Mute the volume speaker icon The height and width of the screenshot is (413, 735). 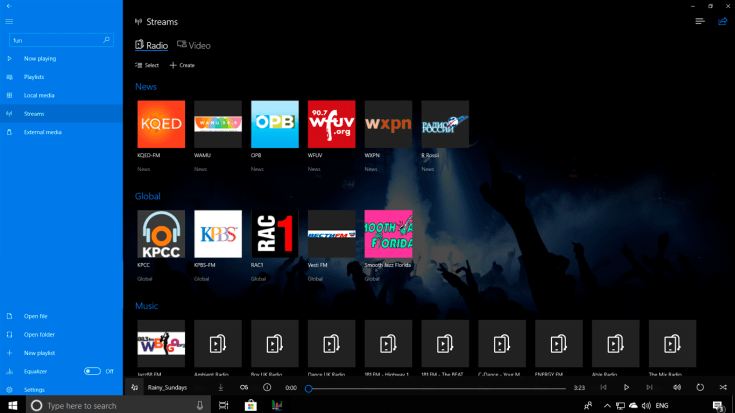coord(676,387)
